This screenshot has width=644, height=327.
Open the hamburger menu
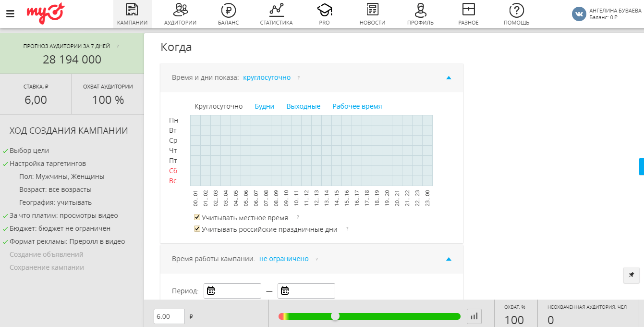[x=10, y=13]
